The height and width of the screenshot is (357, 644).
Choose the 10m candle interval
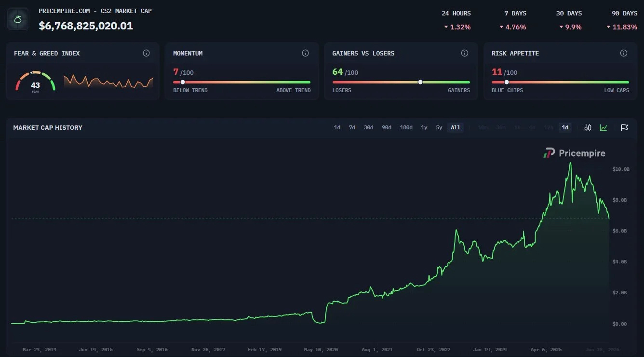point(483,128)
